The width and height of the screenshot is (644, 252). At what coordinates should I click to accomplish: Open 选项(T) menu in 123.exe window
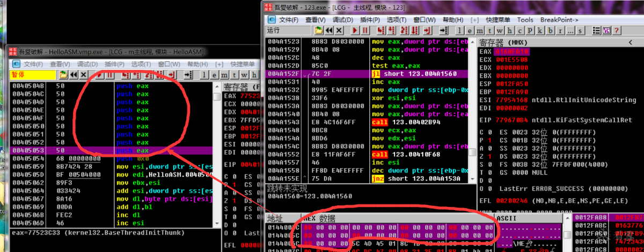397,20
